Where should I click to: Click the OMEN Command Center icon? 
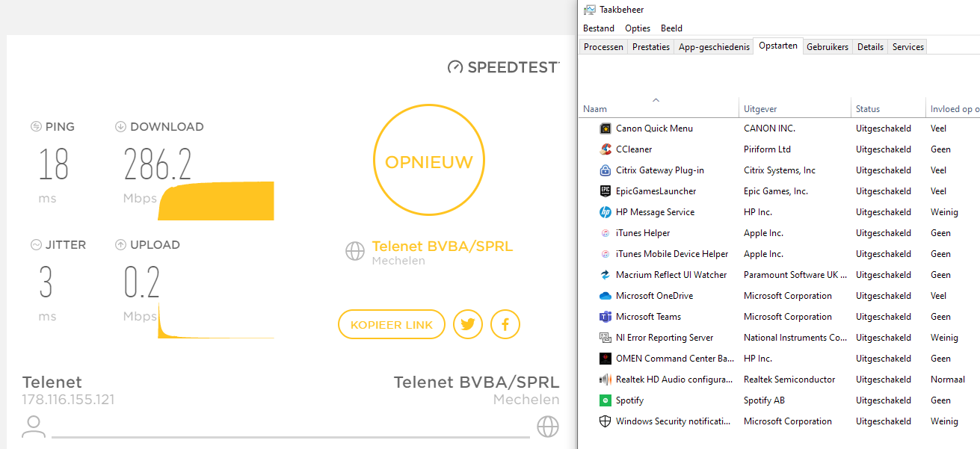(605, 359)
